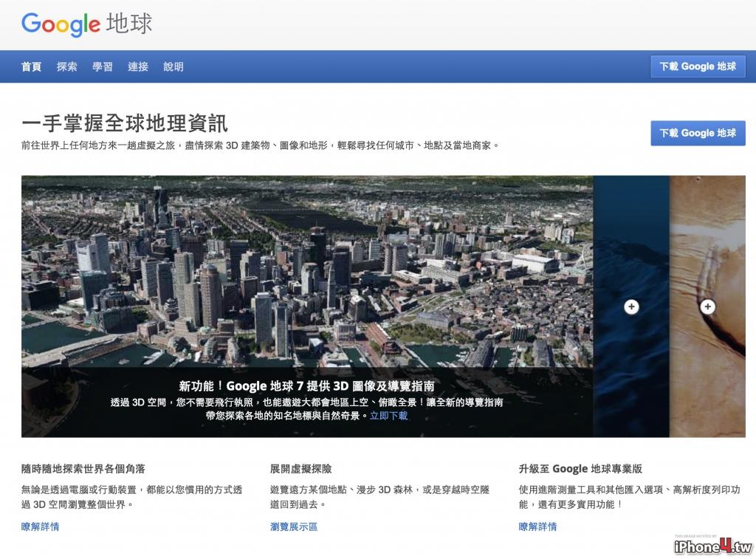
Task: Open the 首頁 nav tab
Action: pos(31,66)
